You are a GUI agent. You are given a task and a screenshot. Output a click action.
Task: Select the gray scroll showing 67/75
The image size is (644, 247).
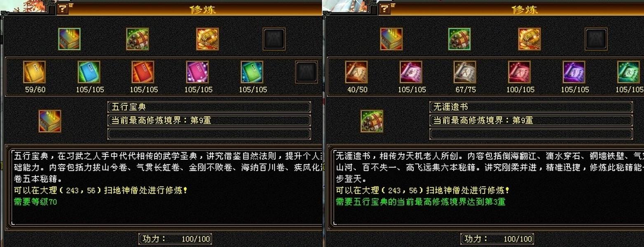465,72
